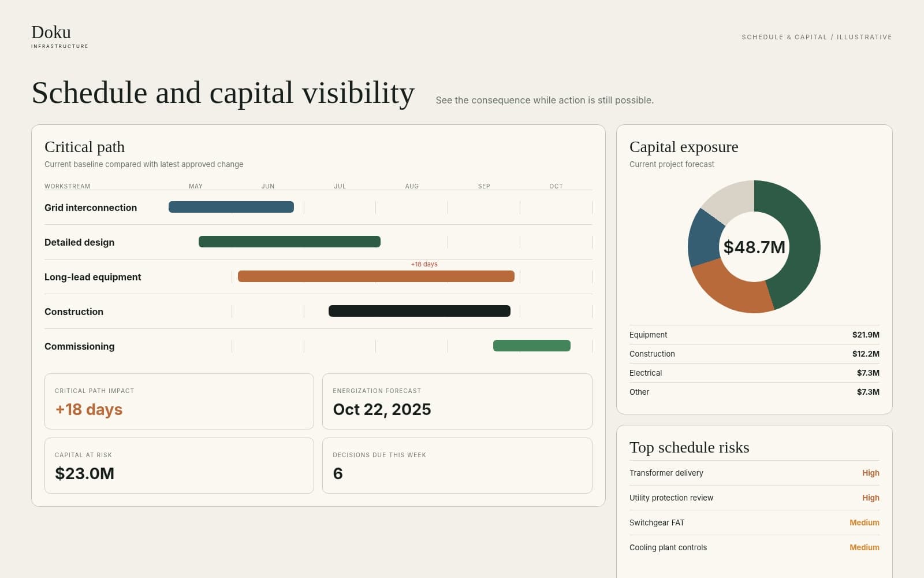Click the Long-lead equipment workstream label
The height and width of the screenshot is (578, 924).
(x=92, y=277)
